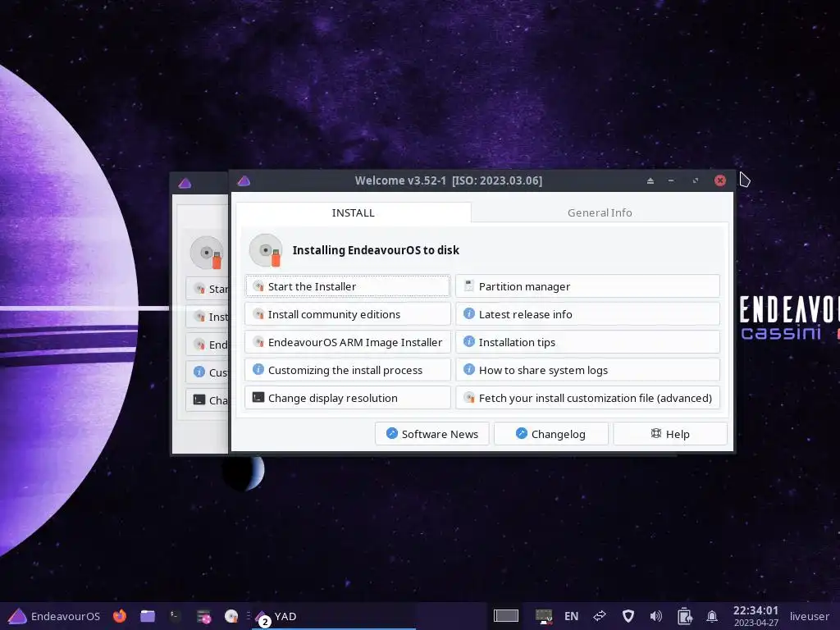840x630 pixels.
Task: Click keep-above arrow button in Welcome title bar
Action: [x=651, y=181]
